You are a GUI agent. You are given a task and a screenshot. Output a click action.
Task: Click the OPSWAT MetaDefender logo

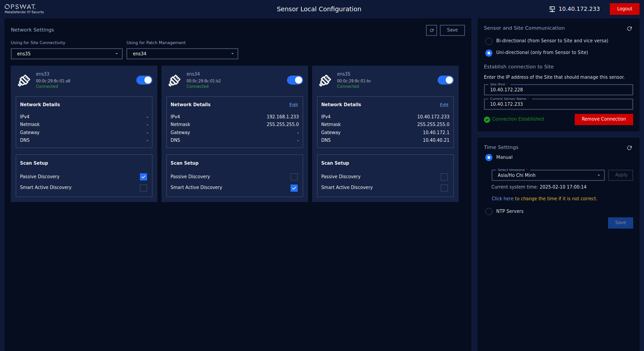click(24, 9)
